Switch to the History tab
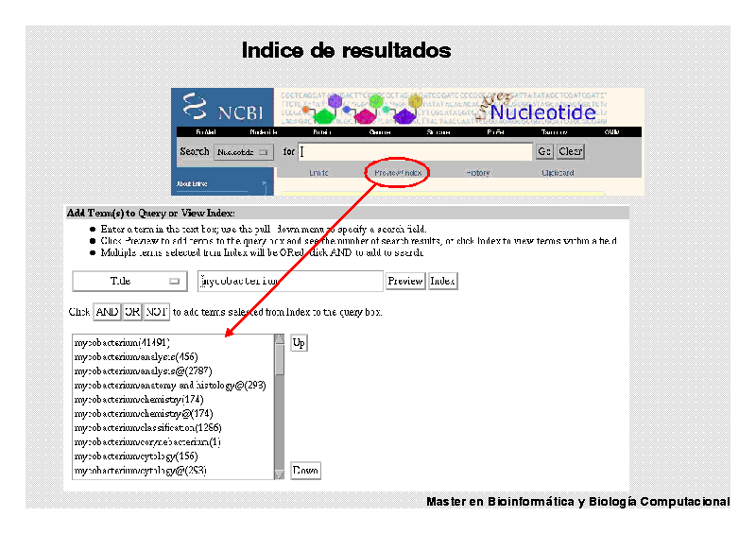Screen dimensions: 756x534 click(478, 173)
